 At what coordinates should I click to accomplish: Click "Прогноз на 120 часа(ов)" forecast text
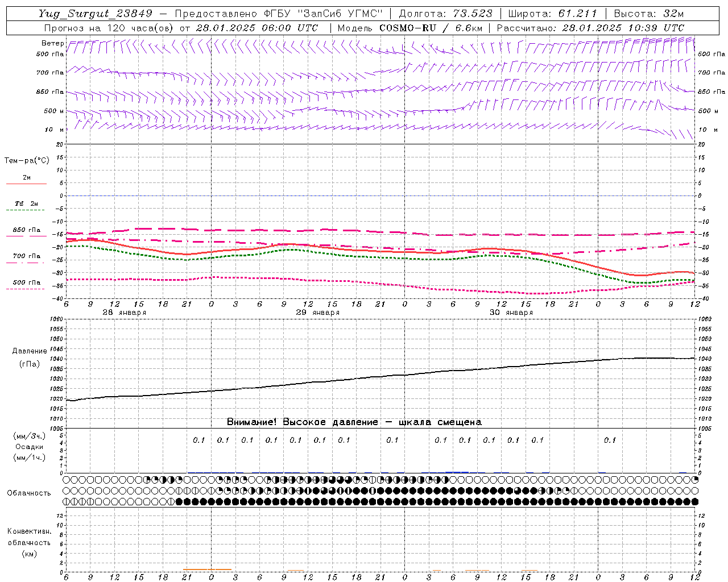109,28
